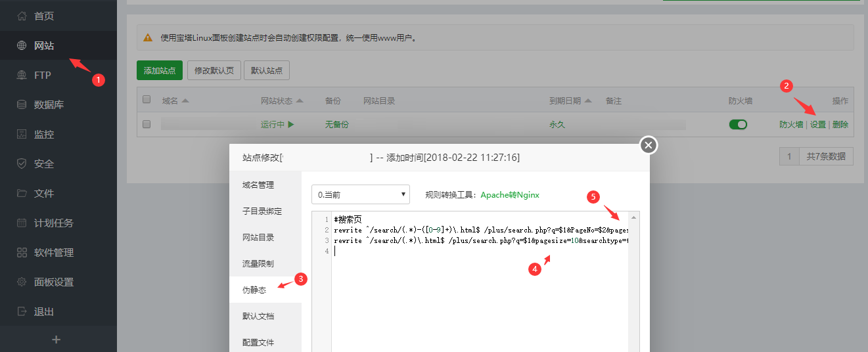Image resolution: width=868 pixels, height=352 pixels.
Task: Click the software management (软件管理) grid icon
Action: pyautogui.click(x=22, y=253)
